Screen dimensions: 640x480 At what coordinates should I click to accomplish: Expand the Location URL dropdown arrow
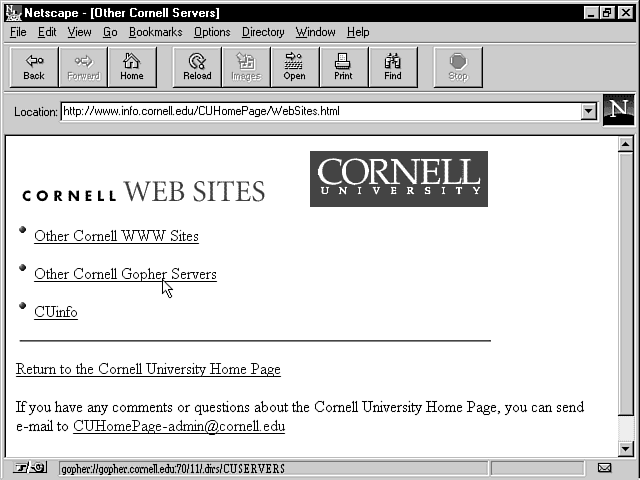(589, 111)
